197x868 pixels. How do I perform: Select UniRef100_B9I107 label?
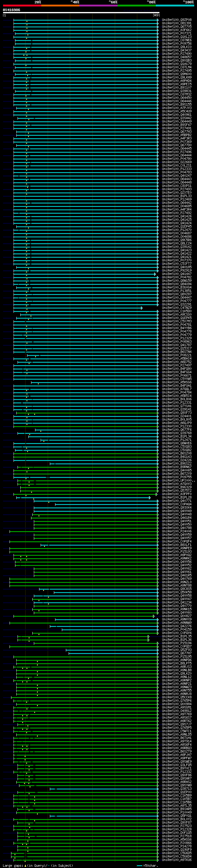pos(177,88)
